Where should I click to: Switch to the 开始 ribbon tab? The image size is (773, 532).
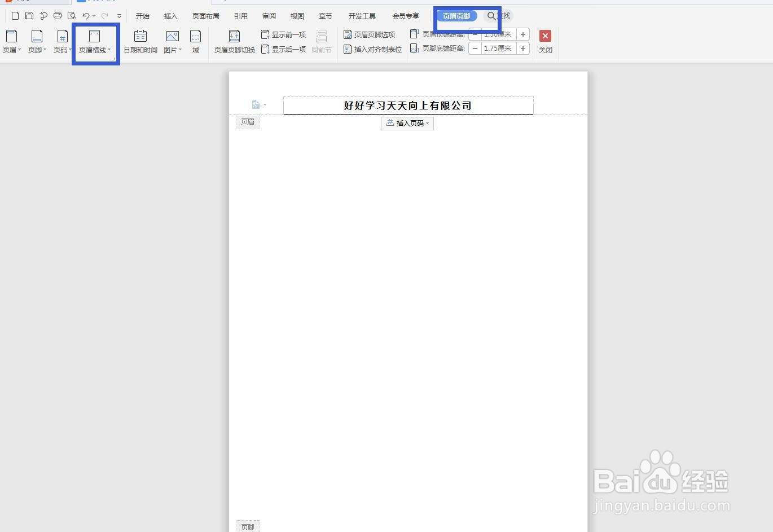pos(143,16)
